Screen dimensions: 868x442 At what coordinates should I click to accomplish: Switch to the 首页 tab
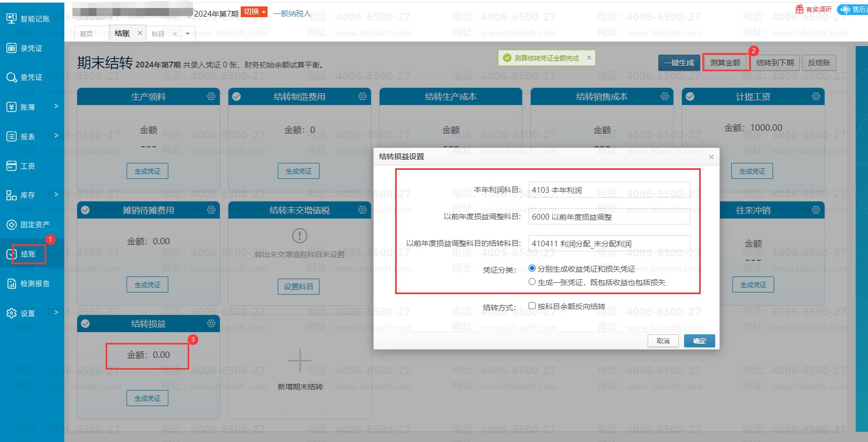[86, 34]
